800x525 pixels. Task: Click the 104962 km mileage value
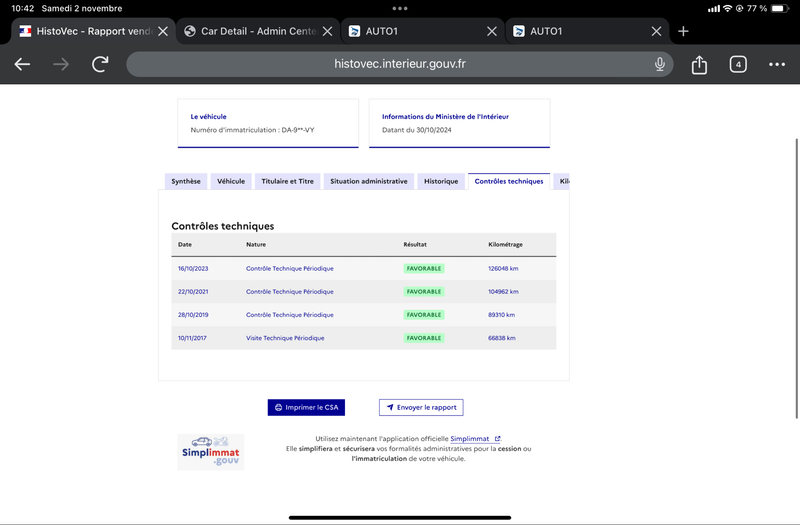pyautogui.click(x=503, y=292)
